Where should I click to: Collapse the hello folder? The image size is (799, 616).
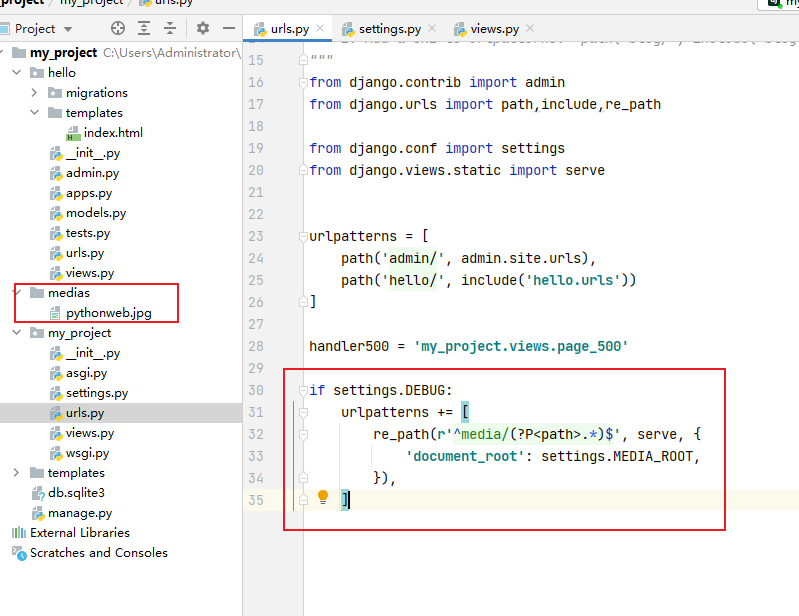click(x=17, y=72)
